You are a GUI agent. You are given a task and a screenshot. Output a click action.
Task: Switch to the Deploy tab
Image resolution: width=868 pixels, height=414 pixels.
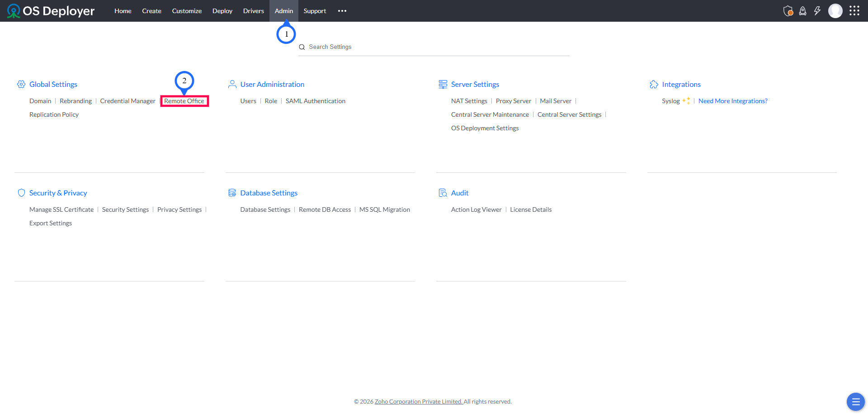[x=222, y=10]
